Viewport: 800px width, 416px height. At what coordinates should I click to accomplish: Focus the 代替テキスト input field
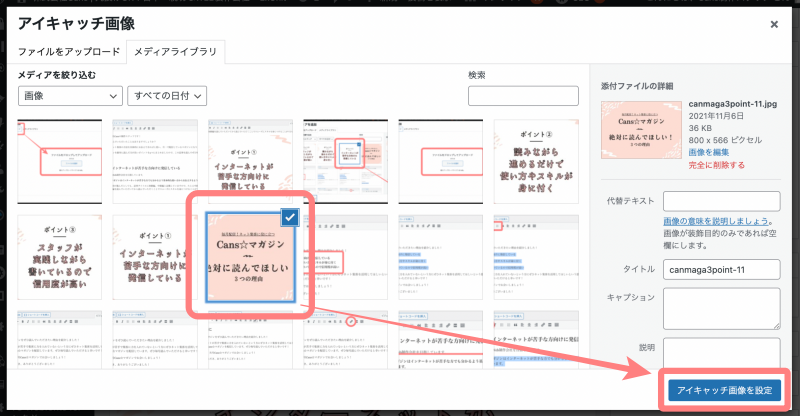720,201
